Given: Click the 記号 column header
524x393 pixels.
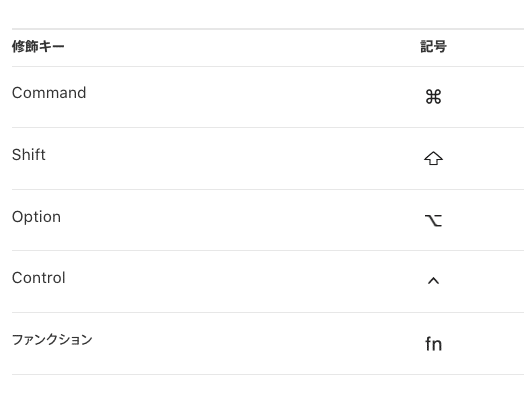Looking at the screenshot, I should (433, 46).
